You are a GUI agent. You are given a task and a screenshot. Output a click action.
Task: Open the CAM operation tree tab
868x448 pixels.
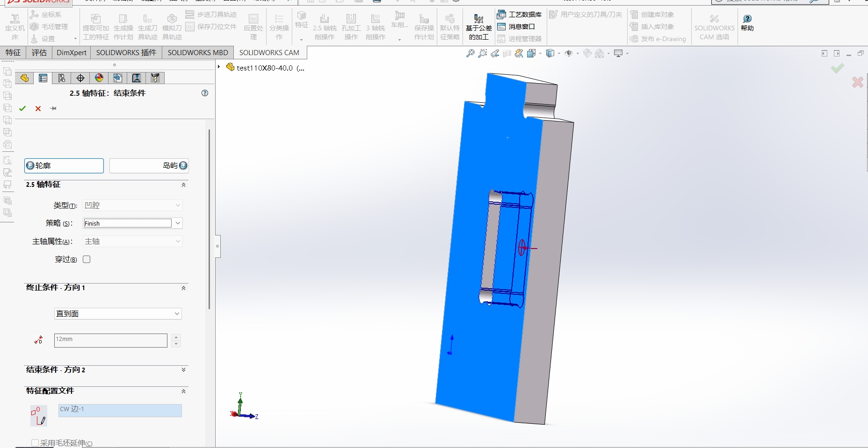pyautogui.click(x=137, y=78)
